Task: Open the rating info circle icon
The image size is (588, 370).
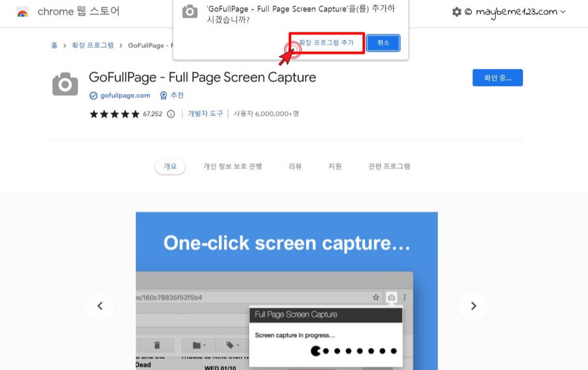Action: click(170, 114)
